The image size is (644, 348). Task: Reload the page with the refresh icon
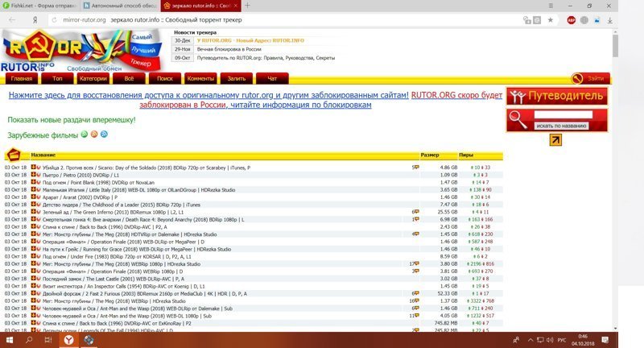point(54,19)
